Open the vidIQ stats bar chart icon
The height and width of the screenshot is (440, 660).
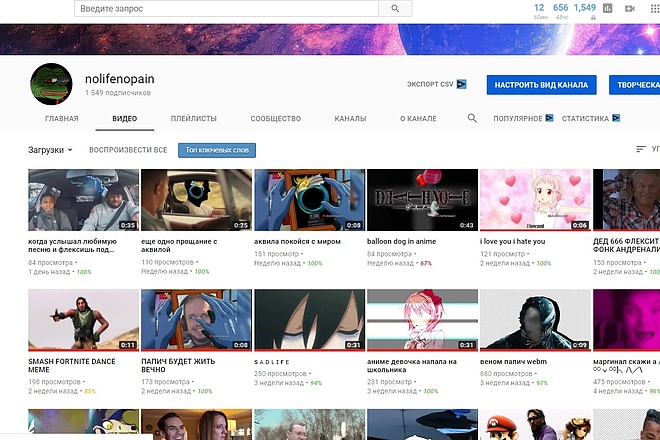coord(607,8)
